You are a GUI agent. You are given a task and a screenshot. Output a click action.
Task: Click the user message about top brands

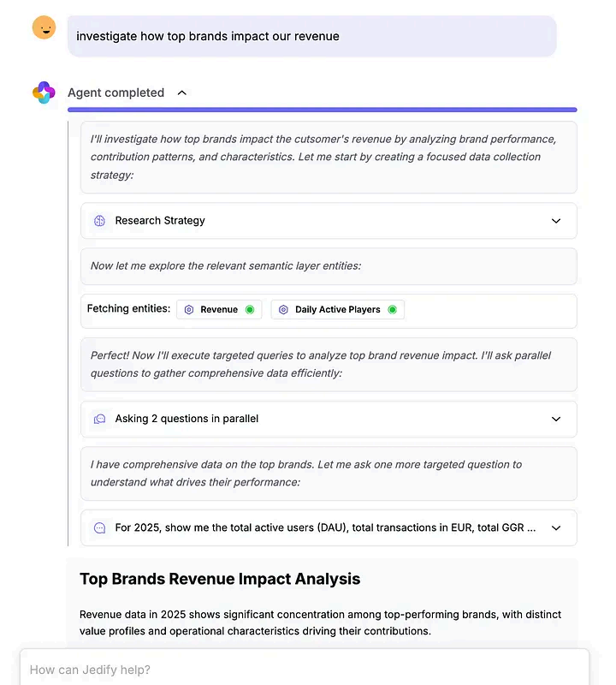click(x=311, y=36)
